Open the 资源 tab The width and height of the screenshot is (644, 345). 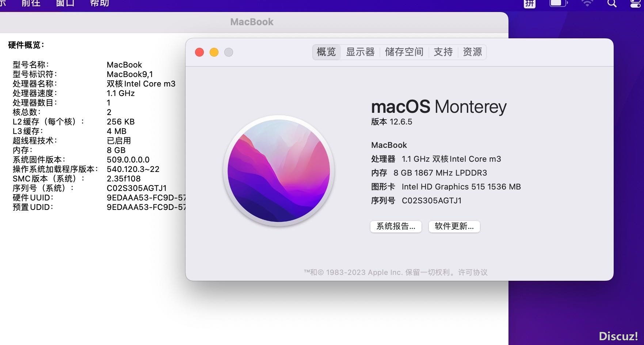(x=472, y=52)
